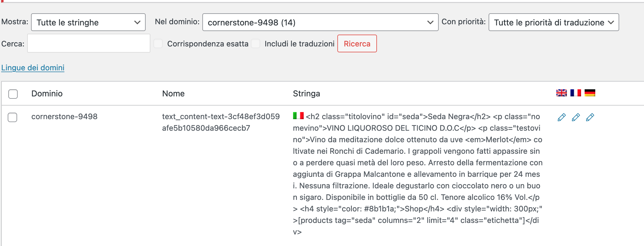Click the Seda Negra string content text
Image resolution: width=644 pixels, height=246 pixels.
418,174
